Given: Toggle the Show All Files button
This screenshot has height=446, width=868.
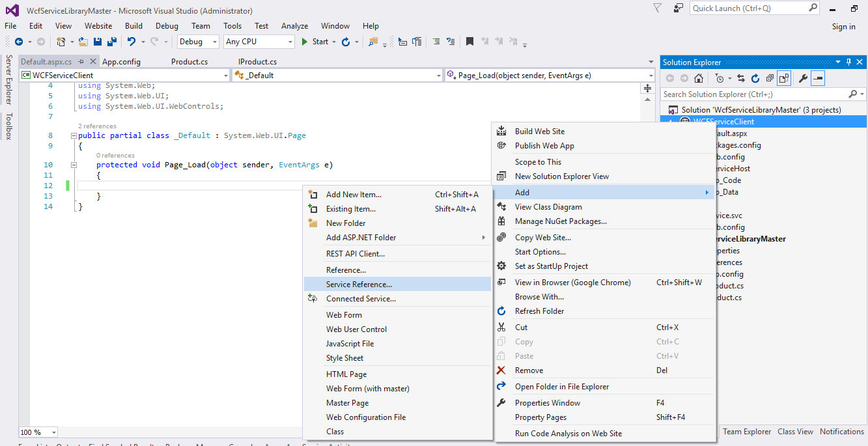Looking at the screenshot, I should (784, 79).
